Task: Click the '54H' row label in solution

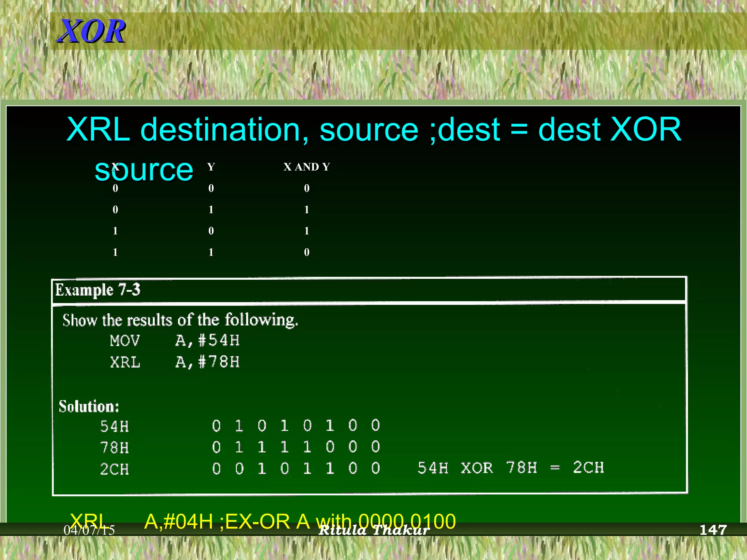Action: tap(115, 426)
